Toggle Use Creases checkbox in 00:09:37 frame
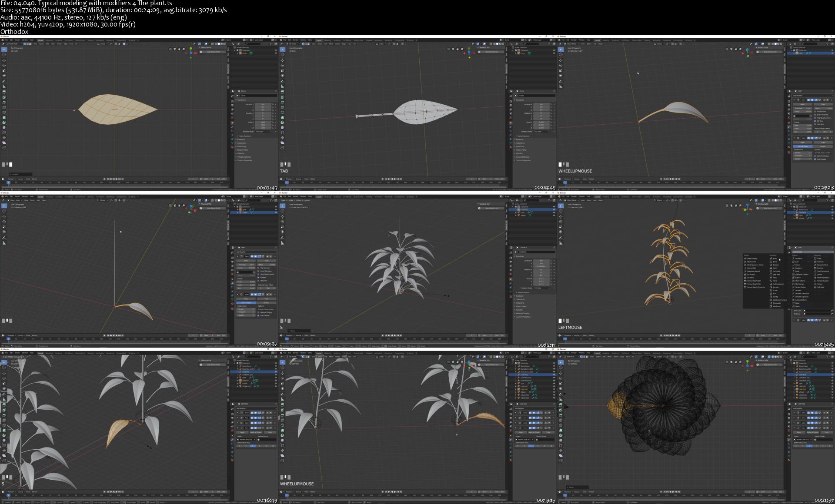 [x=258, y=315]
